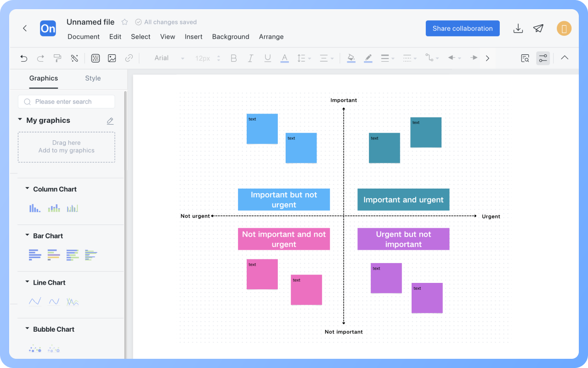
Task: Select the format painter tool
Action: 57,58
